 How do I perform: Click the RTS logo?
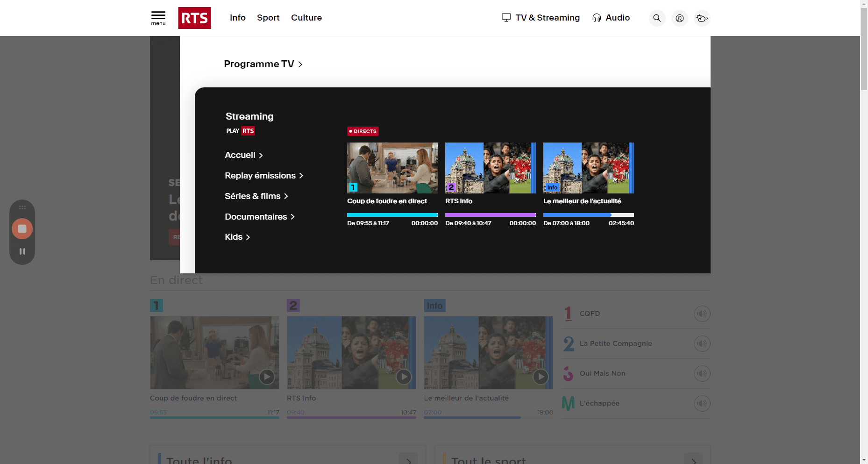[194, 18]
